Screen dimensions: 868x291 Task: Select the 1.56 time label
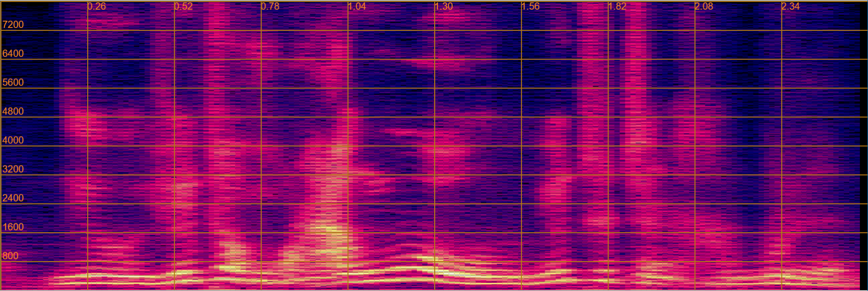pos(531,6)
